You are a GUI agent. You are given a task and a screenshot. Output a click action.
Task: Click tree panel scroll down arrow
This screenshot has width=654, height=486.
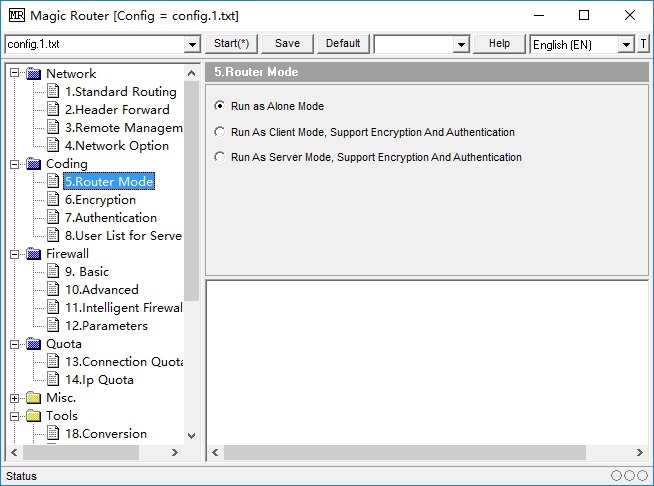coord(191,436)
